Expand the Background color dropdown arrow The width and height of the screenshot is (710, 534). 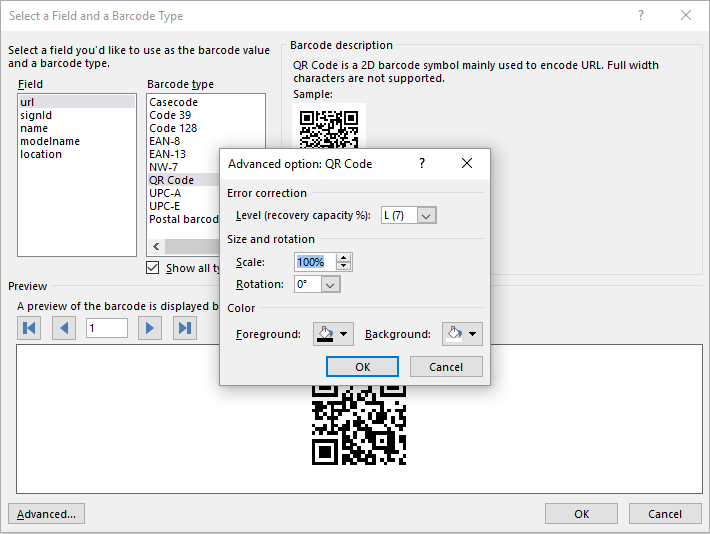coord(473,334)
